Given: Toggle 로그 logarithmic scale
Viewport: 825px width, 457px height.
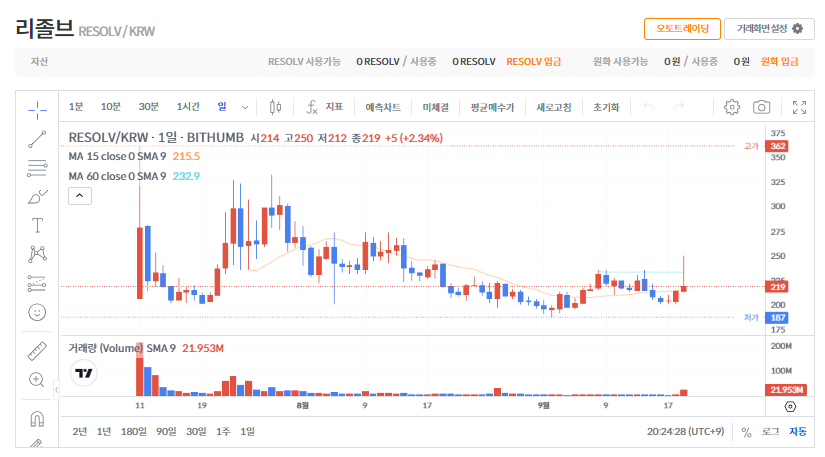Looking at the screenshot, I should click(x=770, y=431).
